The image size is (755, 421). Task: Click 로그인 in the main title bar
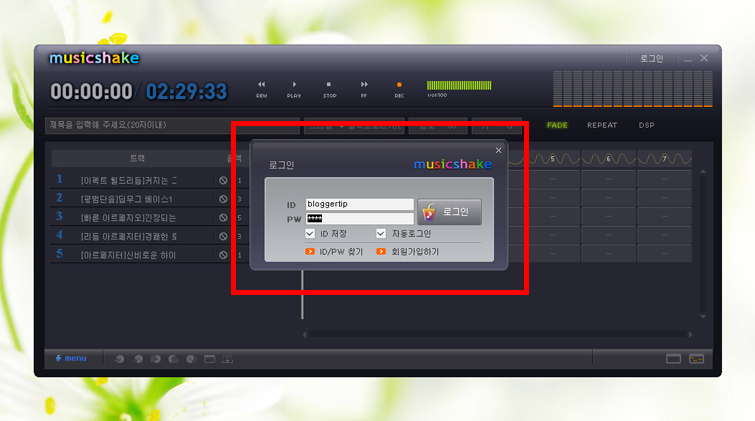coord(651,59)
